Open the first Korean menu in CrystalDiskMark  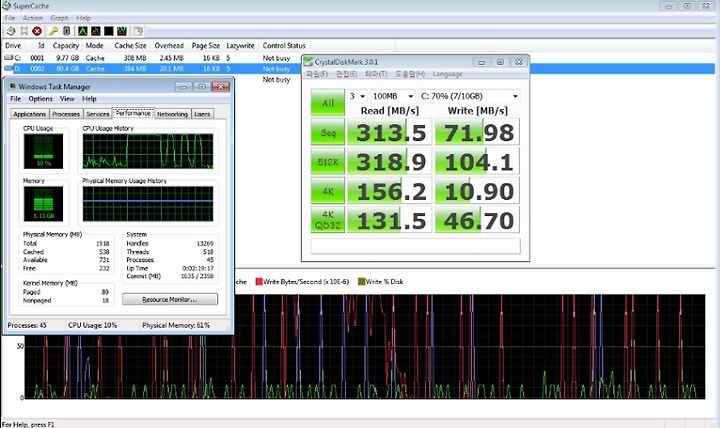point(317,74)
